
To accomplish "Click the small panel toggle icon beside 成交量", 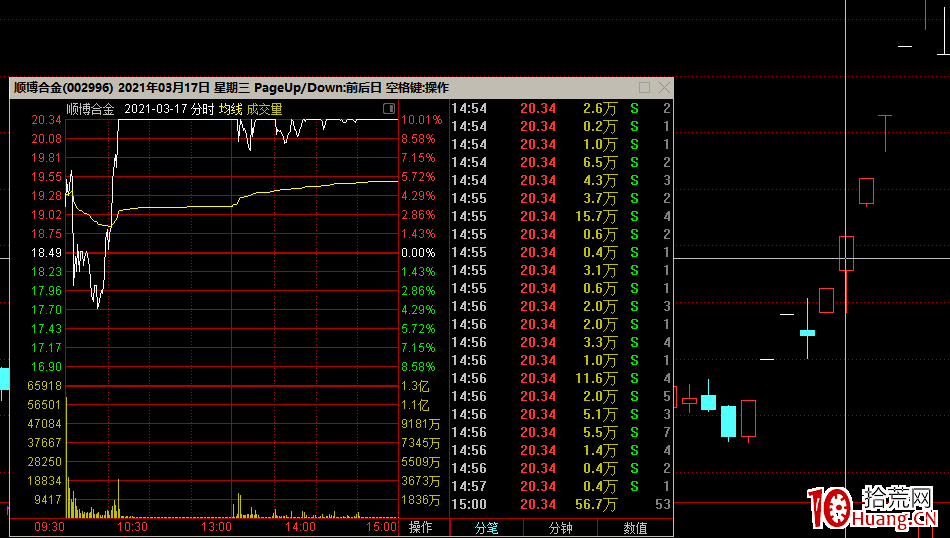I will point(389,109).
